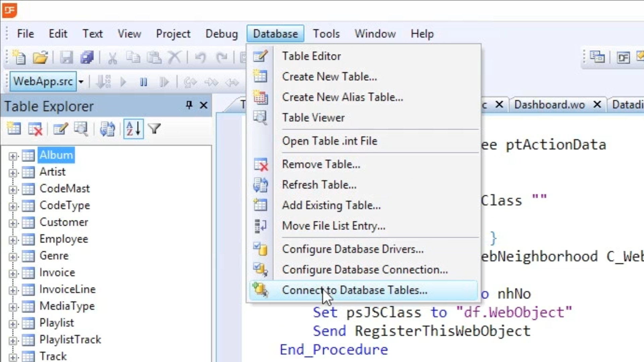This screenshot has height=362, width=644.
Task: Toggle pin on Table Explorer panel
Action: (x=189, y=105)
